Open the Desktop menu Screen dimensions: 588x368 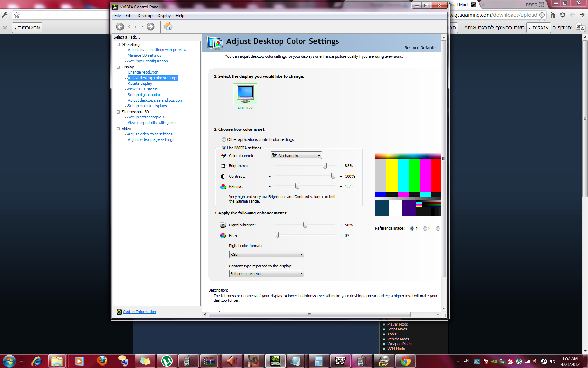pyautogui.click(x=145, y=16)
